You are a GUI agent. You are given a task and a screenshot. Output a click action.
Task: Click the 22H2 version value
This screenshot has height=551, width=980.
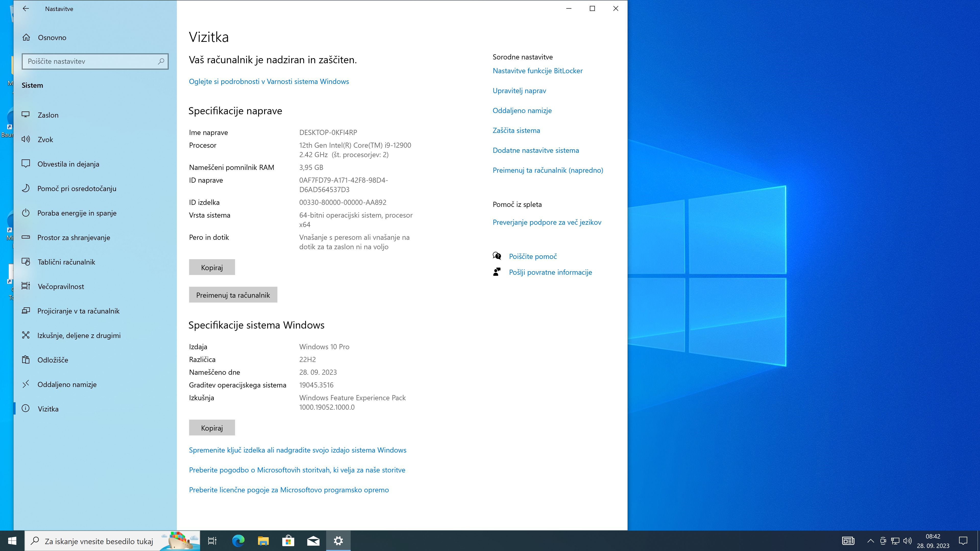tap(307, 359)
